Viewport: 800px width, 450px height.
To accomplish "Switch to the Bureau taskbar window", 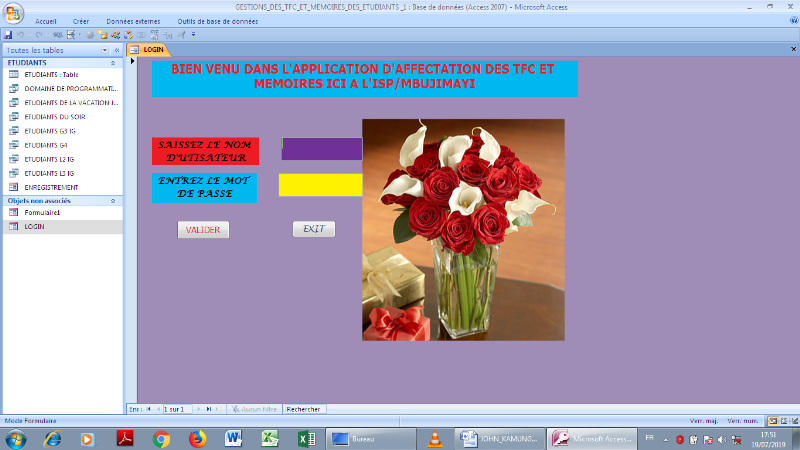I will pos(370,439).
